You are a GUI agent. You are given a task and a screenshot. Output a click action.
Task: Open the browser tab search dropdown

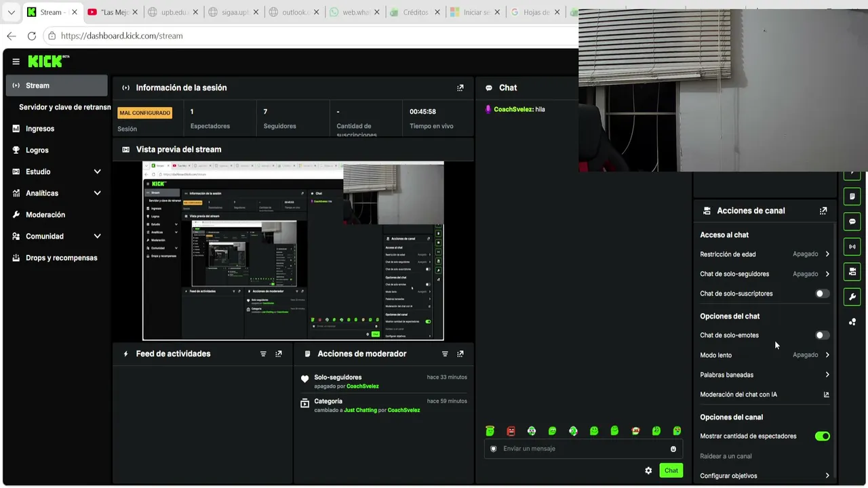coord(12,12)
